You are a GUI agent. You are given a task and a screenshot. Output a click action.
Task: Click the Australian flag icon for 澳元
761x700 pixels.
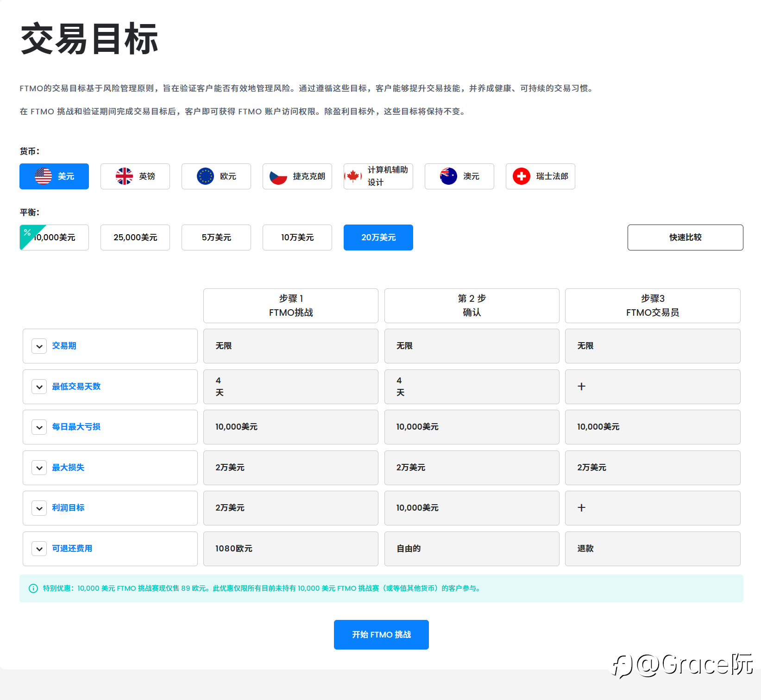click(x=448, y=176)
